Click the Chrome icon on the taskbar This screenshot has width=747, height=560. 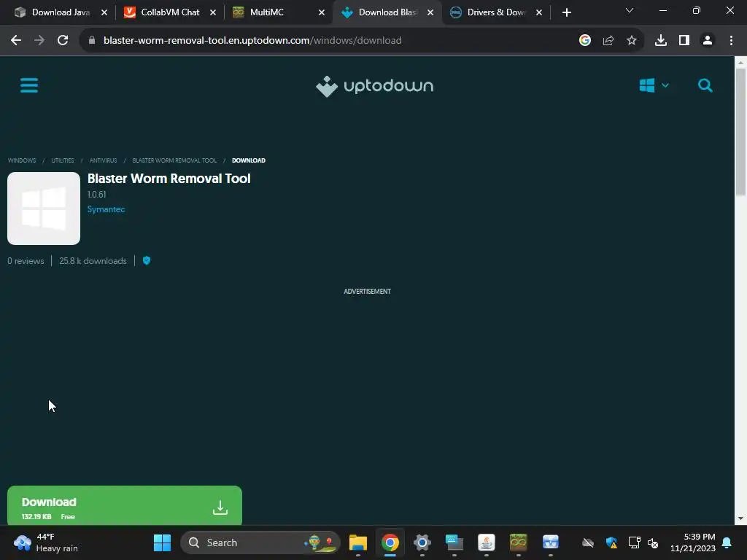[x=390, y=542]
